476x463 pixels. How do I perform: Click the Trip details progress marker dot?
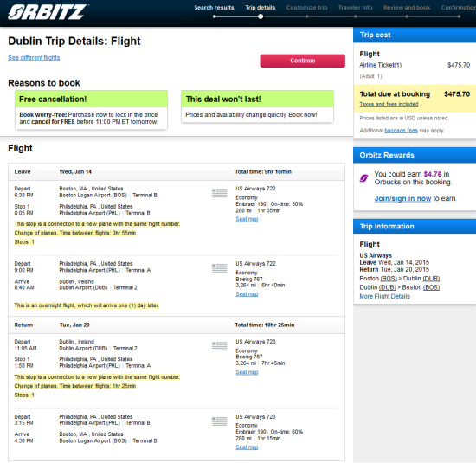pos(261,16)
